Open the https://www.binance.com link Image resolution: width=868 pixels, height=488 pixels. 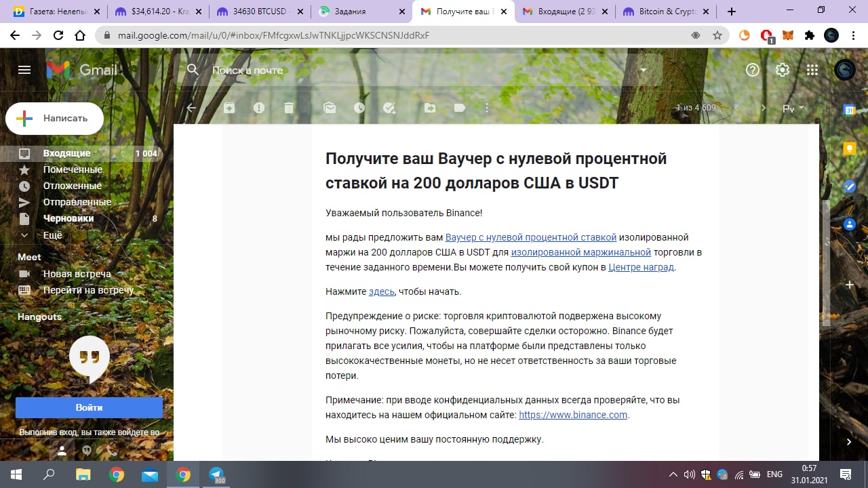pyautogui.click(x=573, y=415)
